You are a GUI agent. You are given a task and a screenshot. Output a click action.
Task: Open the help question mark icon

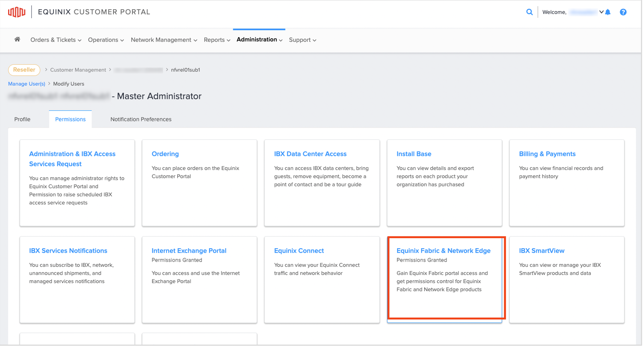(623, 12)
